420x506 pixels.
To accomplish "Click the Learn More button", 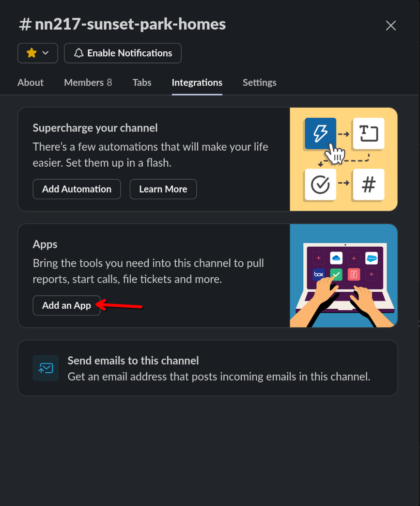I will [x=163, y=189].
